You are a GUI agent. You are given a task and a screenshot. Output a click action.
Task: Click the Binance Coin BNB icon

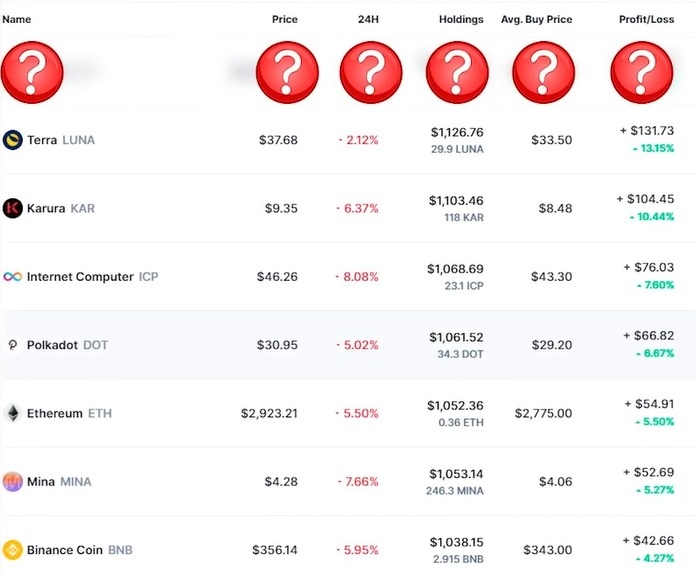[13, 550]
